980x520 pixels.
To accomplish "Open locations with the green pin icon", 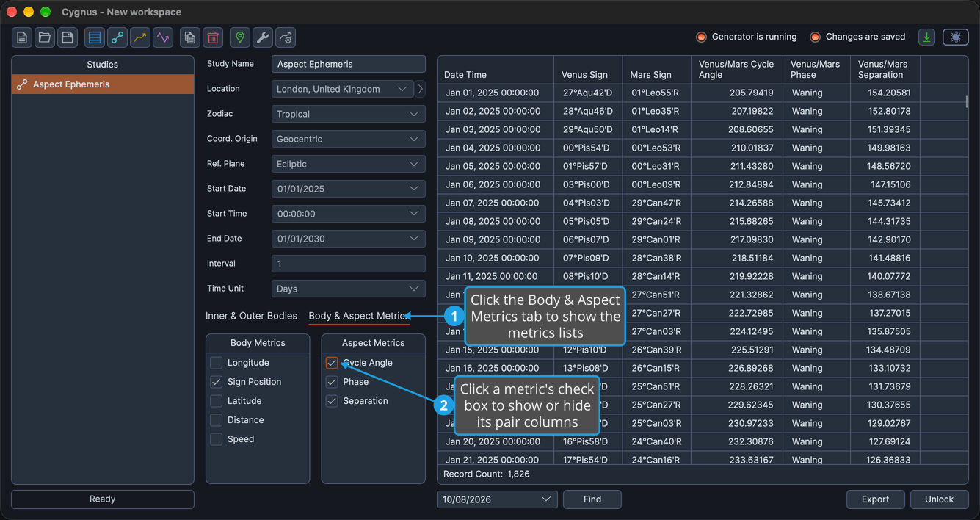I will 240,37.
